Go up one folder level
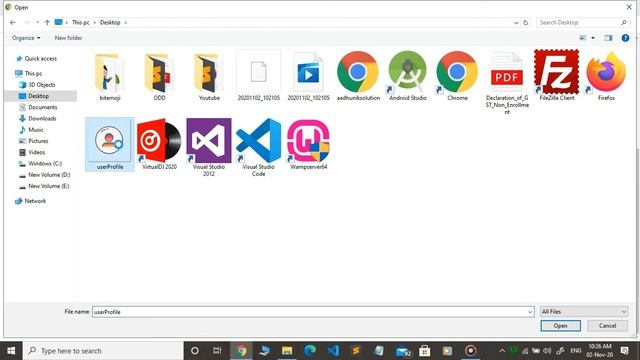 click(x=47, y=22)
